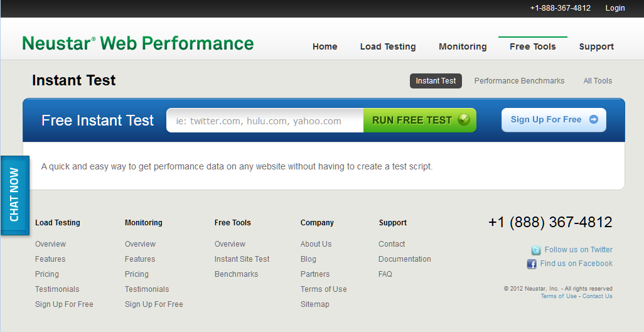This screenshot has width=644, height=332.
Task: Click the Monitoring footer heading
Action: click(143, 223)
